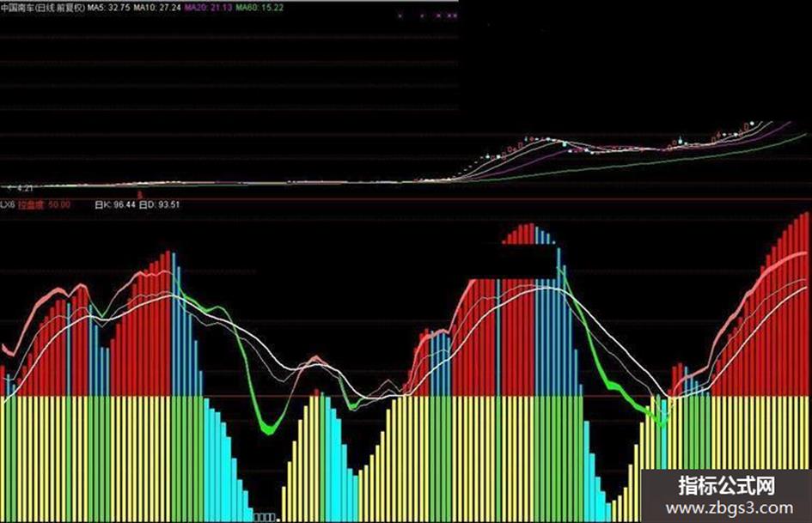The height and width of the screenshot is (523, 812).
Task: Click the 4.21 low price marker
Action: tap(21, 188)
